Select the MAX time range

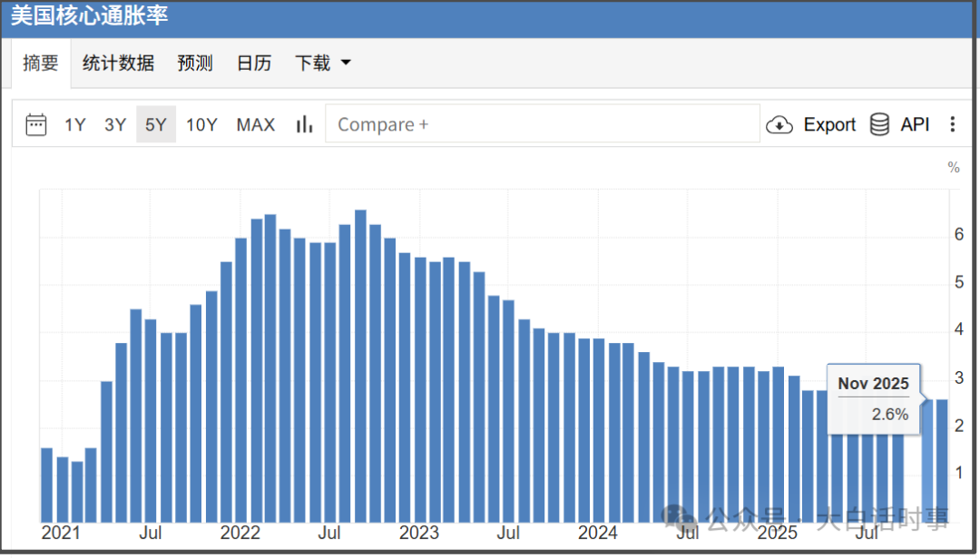pos(256,125)
